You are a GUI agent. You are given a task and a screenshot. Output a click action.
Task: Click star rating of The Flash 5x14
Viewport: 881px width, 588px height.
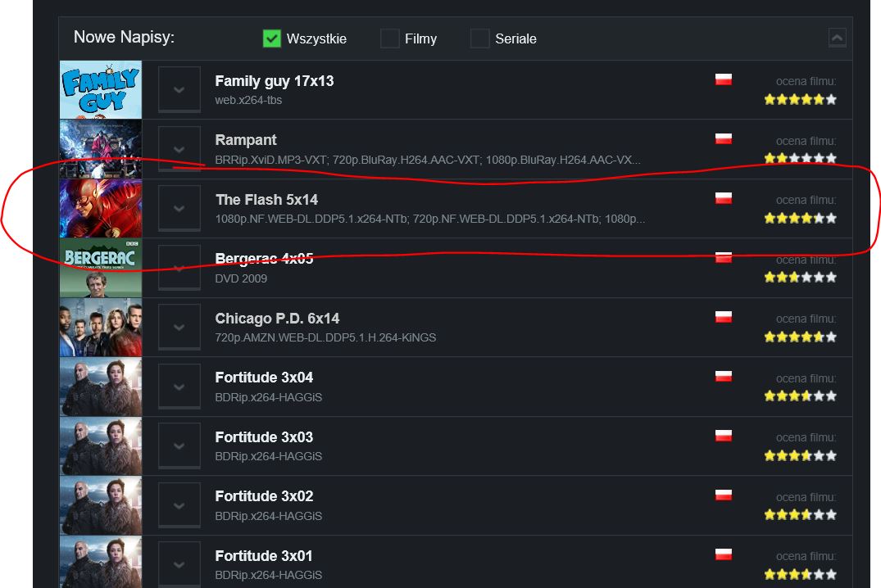pos(800,219)
